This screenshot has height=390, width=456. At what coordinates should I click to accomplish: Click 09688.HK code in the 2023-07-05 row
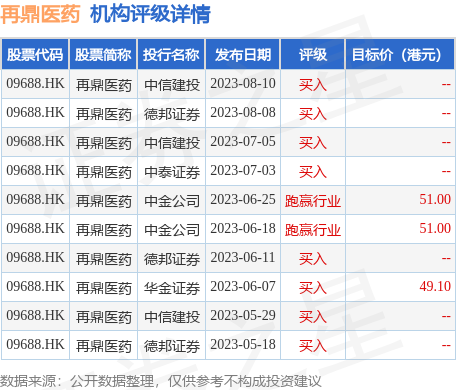click(35, 141)
